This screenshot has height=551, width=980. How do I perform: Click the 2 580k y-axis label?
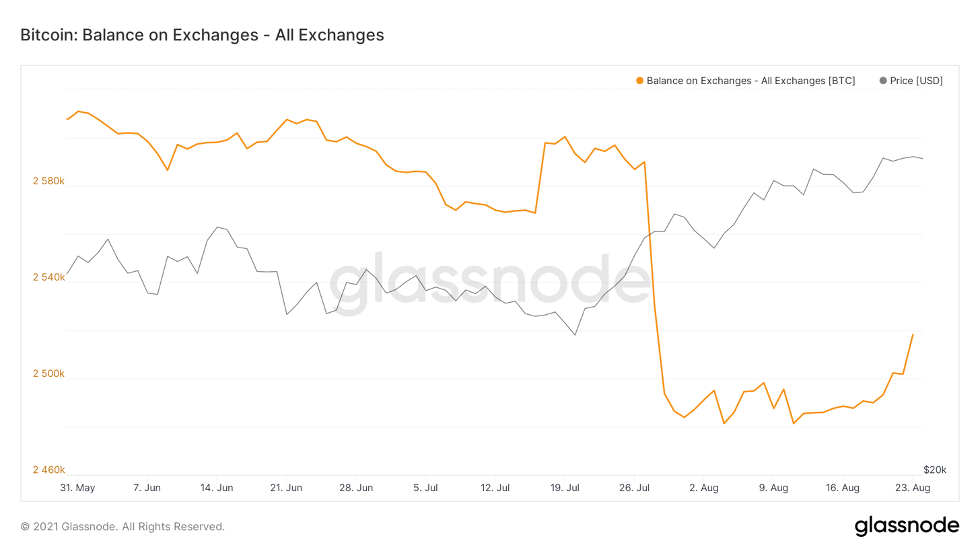pyautogui.click(x=49, y=181)
